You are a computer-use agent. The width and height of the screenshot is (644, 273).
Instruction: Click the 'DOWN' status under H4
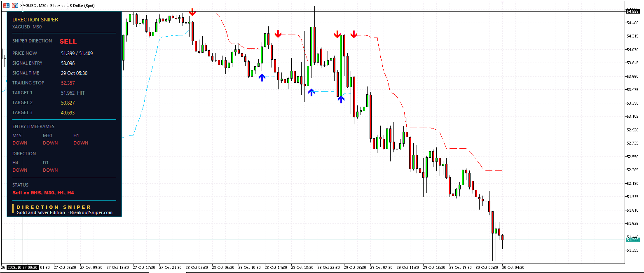click(20, 170)
